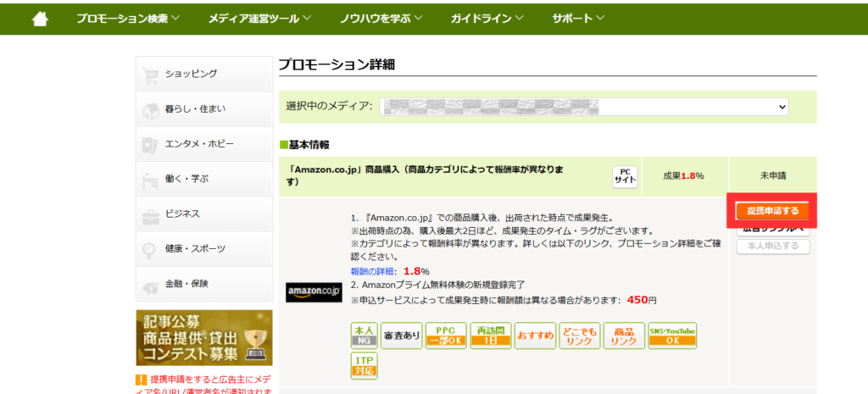This screenshot has height=394, width=868.
Task: Click the 審査あり badge
Action: point(401,336)
